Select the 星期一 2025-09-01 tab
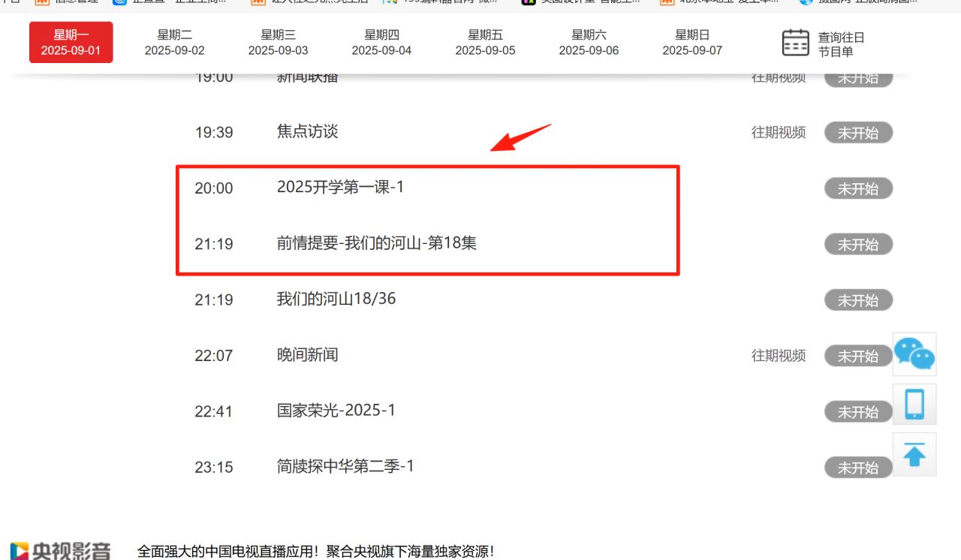 (71, 43)
